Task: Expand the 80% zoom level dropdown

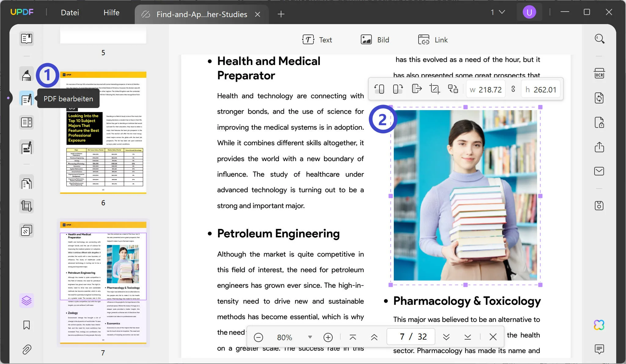Action: (310, 337)
